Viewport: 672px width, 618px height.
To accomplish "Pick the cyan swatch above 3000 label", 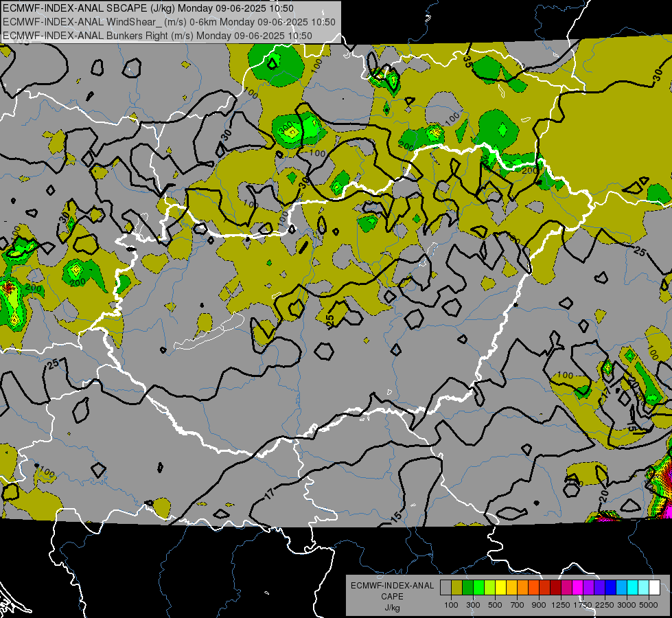I will point(633,587).
